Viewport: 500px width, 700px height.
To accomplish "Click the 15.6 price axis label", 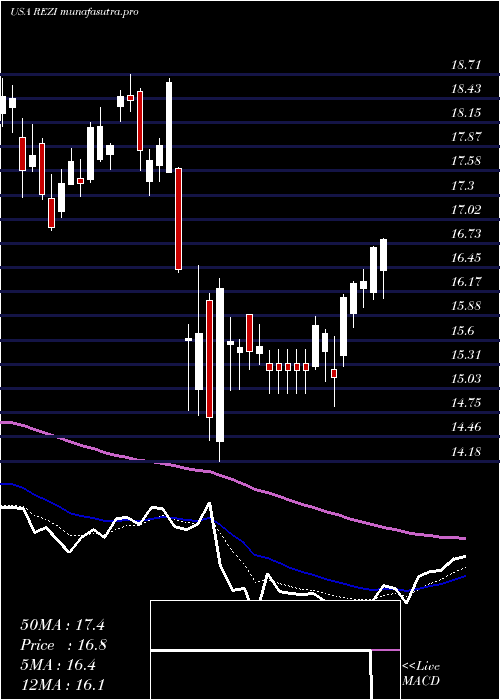I will [462, 331].
